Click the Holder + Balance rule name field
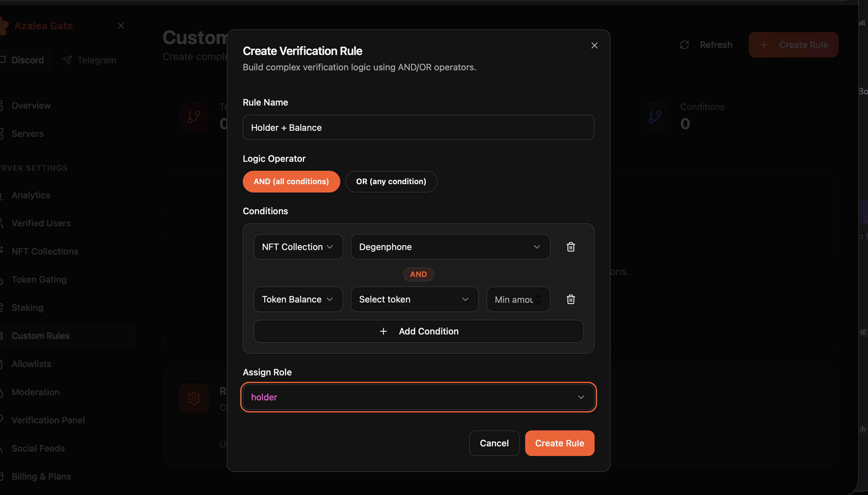Viewport: 868px width, 495px height. pyautogui.click(x=418, y=127)
